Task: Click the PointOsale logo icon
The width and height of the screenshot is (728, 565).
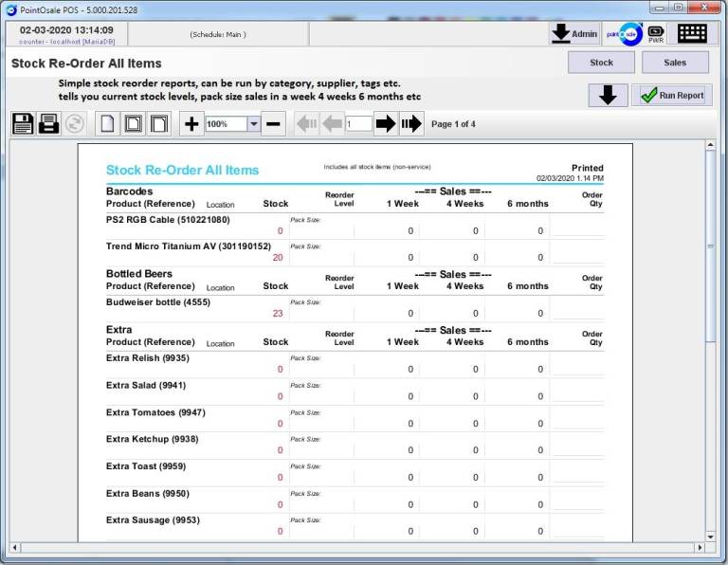Action: [x=624, y=33]
